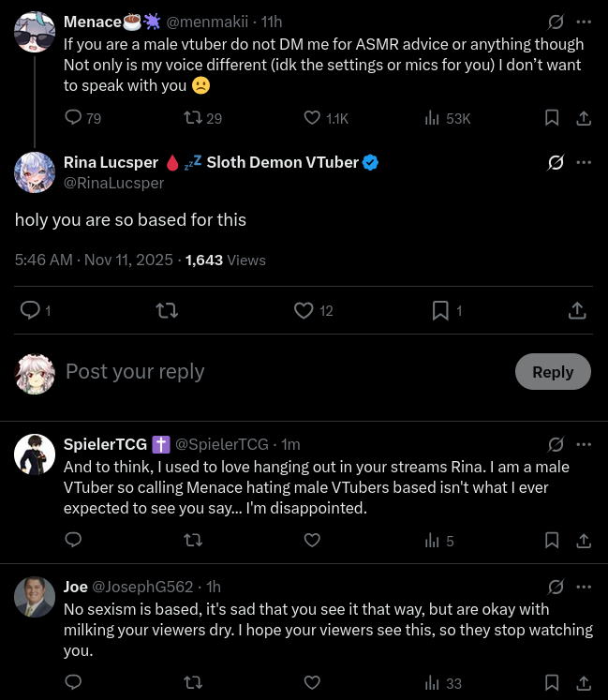The width and height of the screenshot is (608, 700).
Task: Open @RinaLucsper profile handle link
Action: coord(114,183)
